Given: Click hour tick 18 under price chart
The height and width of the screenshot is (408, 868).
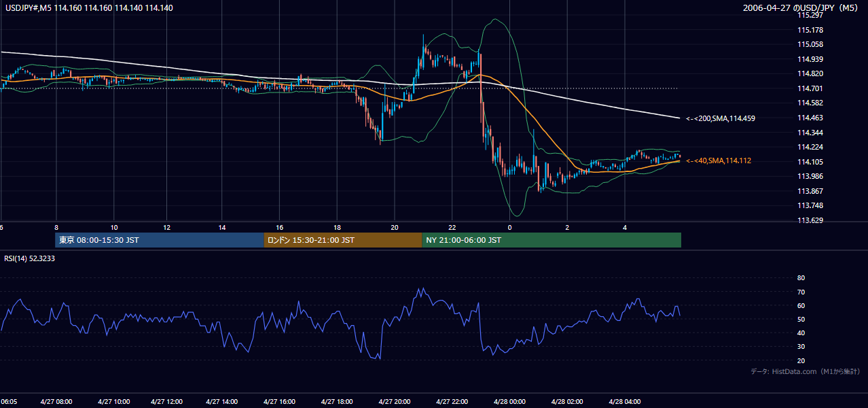Looking at the screenshot, I should (x=337, y=227).
